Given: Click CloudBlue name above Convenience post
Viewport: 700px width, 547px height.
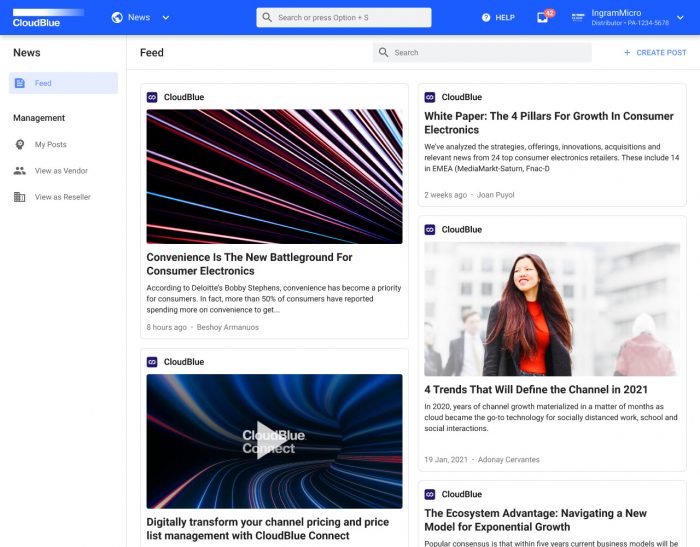Looking at the screenshot, I should pos(184,97).
